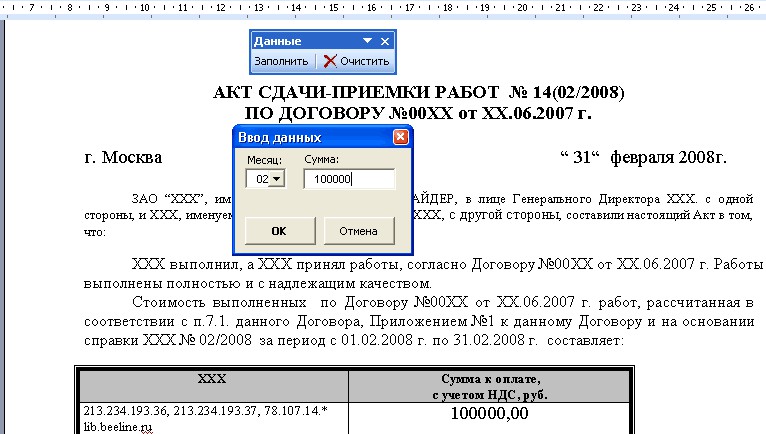Click the Отмена button
The height and width of the screenshot is (434, 766).
tap(359, 231)
